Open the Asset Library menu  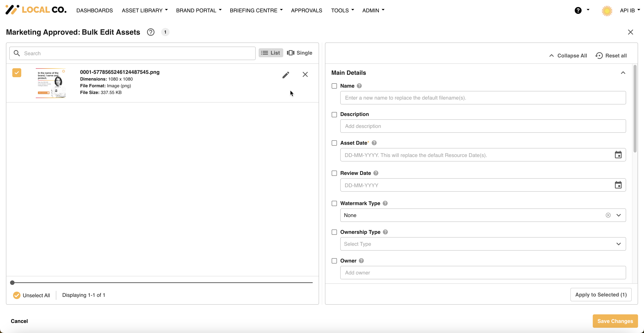pos(144,10)
